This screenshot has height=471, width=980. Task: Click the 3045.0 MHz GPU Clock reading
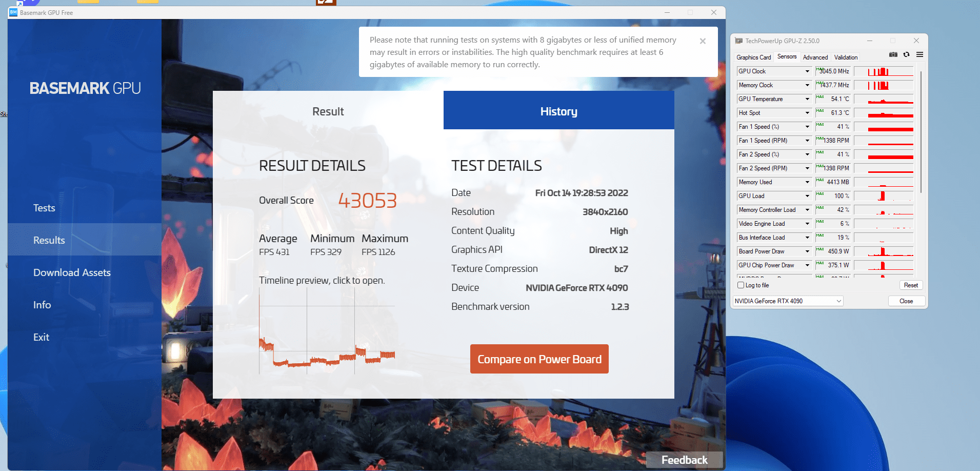(x=834, y=71)
